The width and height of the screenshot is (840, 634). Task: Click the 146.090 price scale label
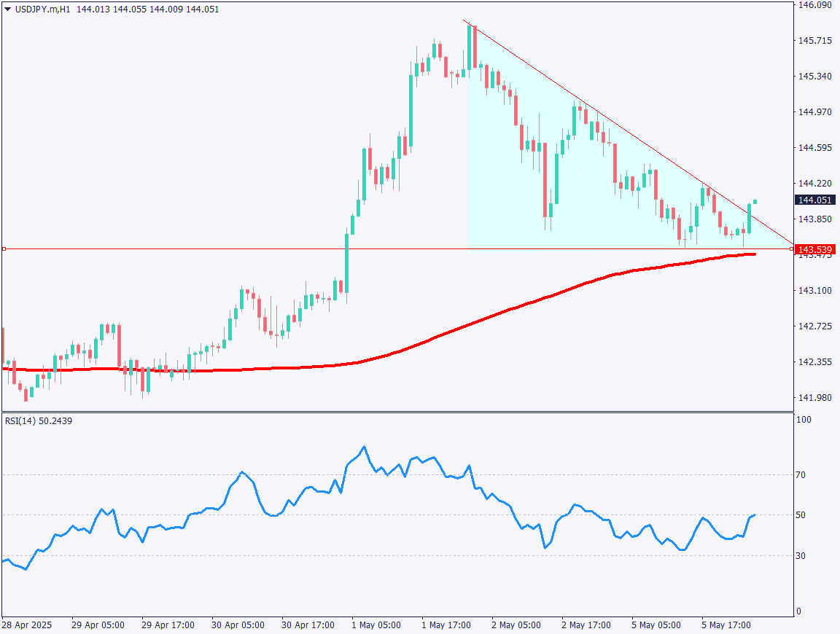(x=814, y=5)
